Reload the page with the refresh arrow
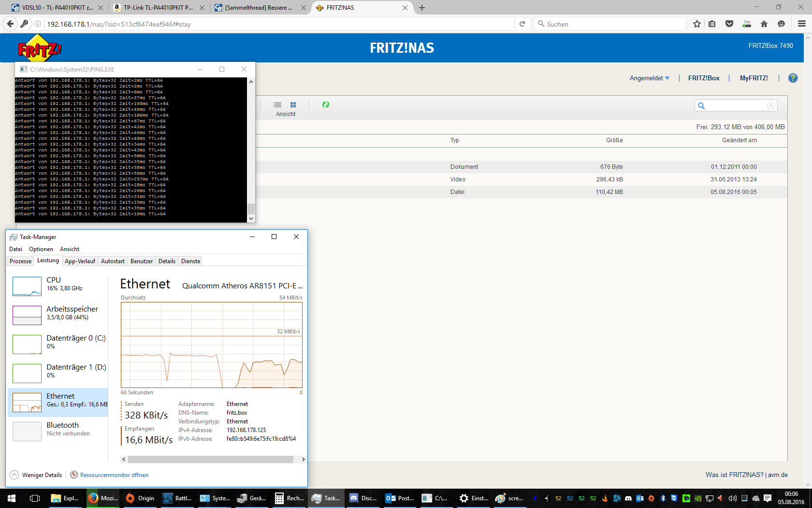This screenshot has width=812, height=508. click(x=522, y=24)
